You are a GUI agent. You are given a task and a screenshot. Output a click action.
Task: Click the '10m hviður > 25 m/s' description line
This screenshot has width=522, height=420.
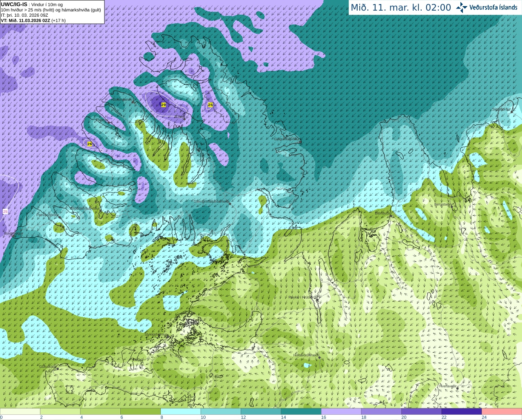(x=51, y=10)
